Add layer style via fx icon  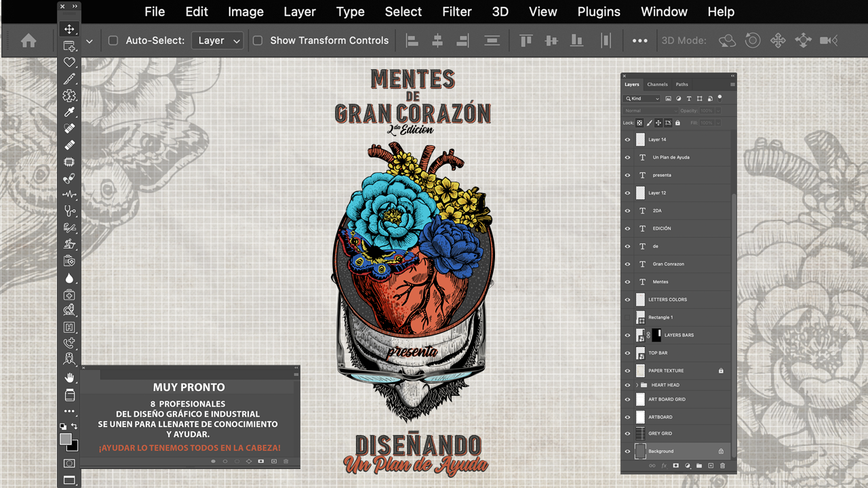click(x=664, y=466)
